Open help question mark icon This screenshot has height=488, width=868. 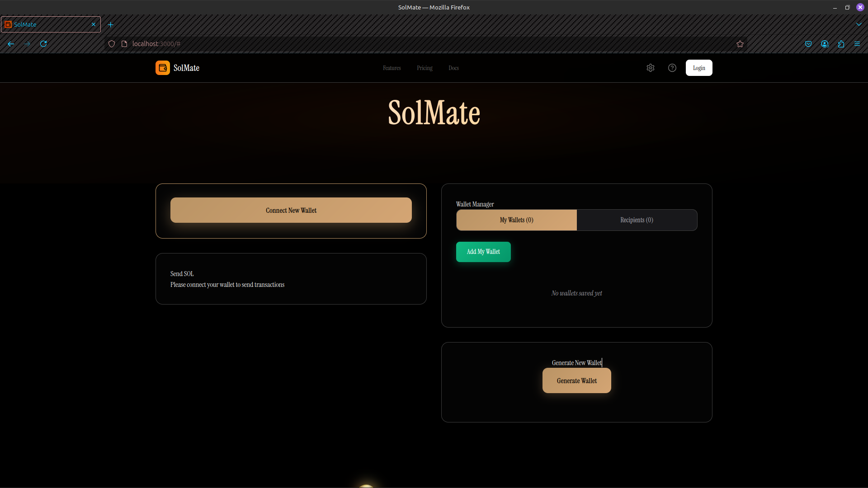coord(672,68)
